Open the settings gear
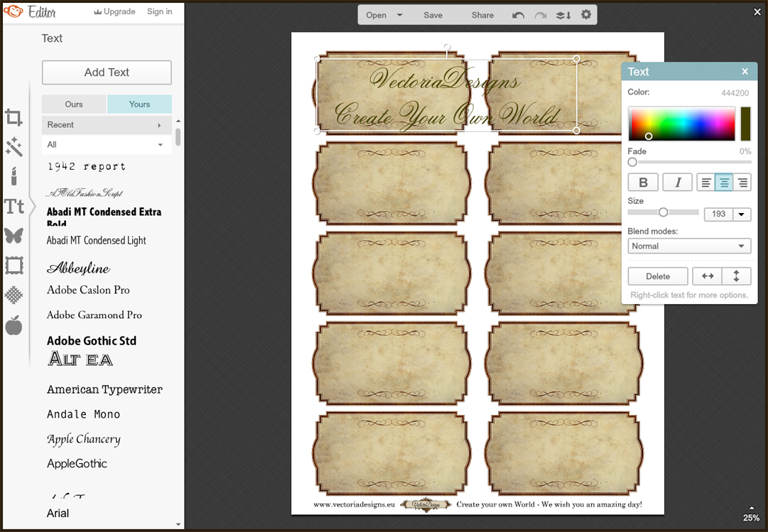Screen dimensions: 768x532 586,15
